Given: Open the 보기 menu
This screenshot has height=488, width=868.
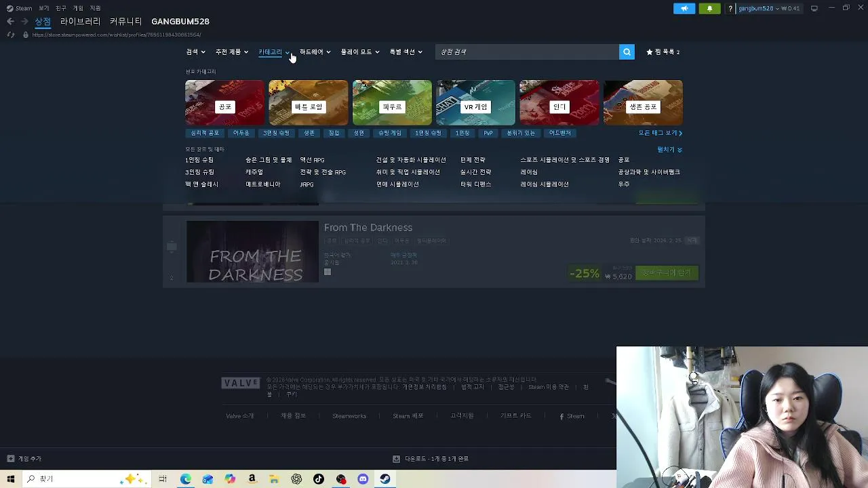Looking at the screenshot, I should point(43,8).
